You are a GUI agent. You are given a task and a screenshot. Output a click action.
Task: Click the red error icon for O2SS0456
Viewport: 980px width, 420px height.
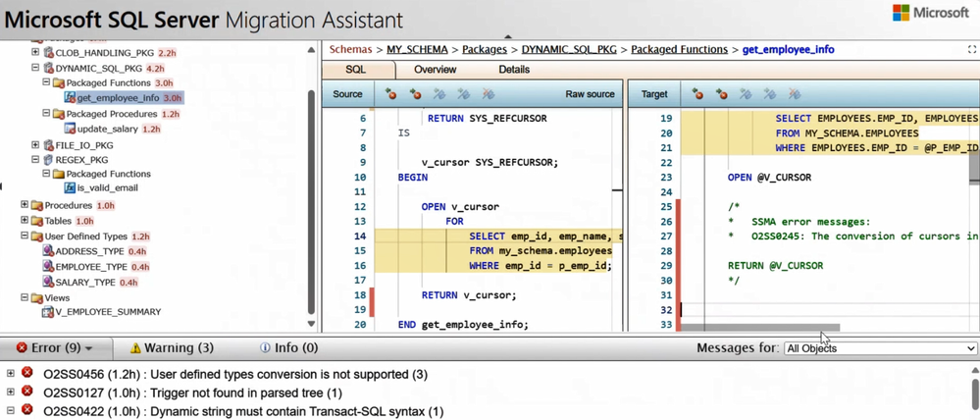pyautogui.click(x=26, y=373)
